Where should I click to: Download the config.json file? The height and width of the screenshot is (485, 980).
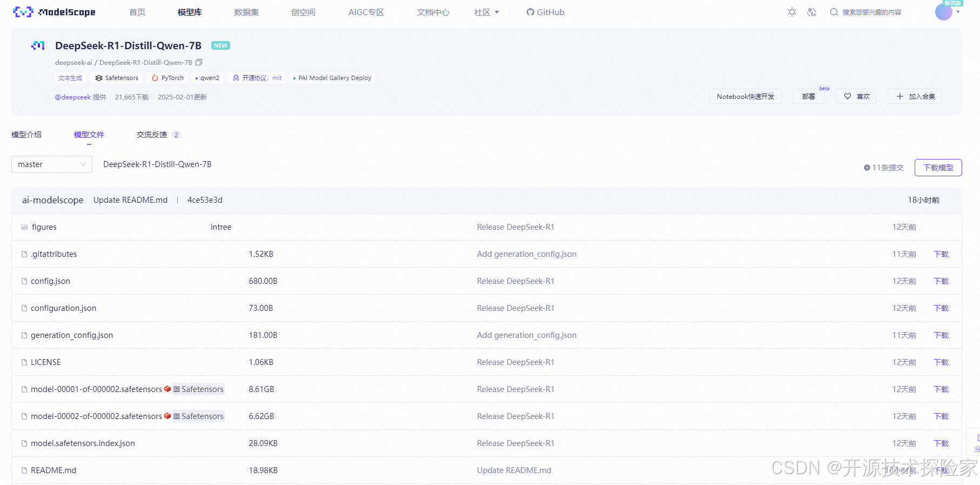pyautogui.click(x=941, y=281)
